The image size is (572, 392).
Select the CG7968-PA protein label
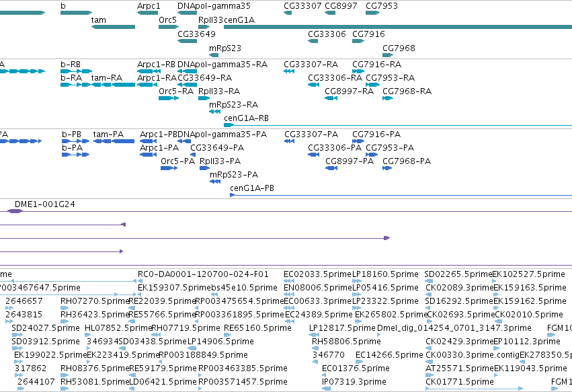407,161
